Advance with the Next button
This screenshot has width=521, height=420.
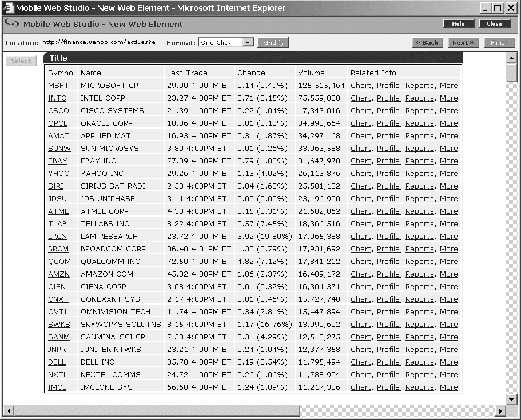[463, 42]
